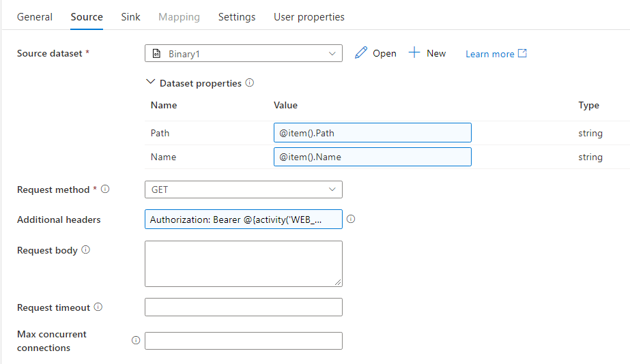Collapse the Dataset properties section chevron

pyautogui.click(x=150, y=82)
